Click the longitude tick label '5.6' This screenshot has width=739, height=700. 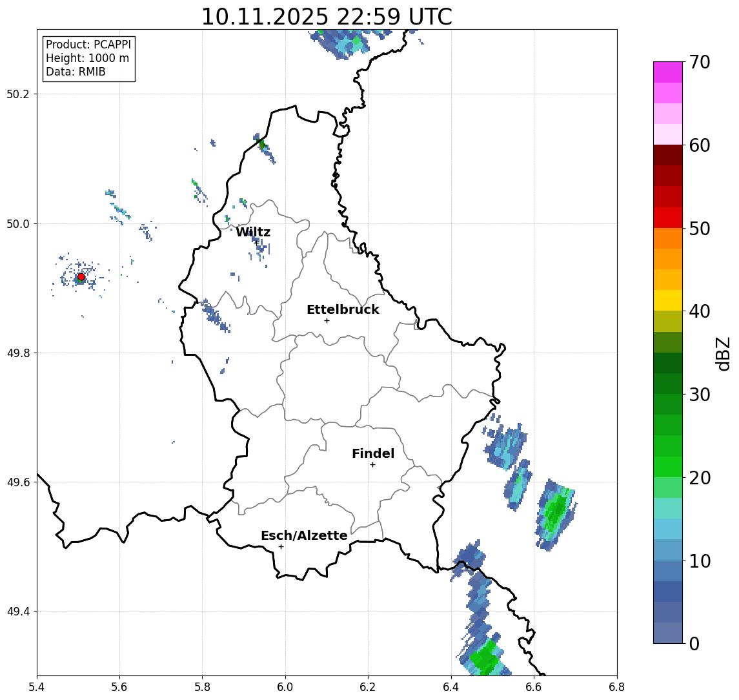coord(119,687)
